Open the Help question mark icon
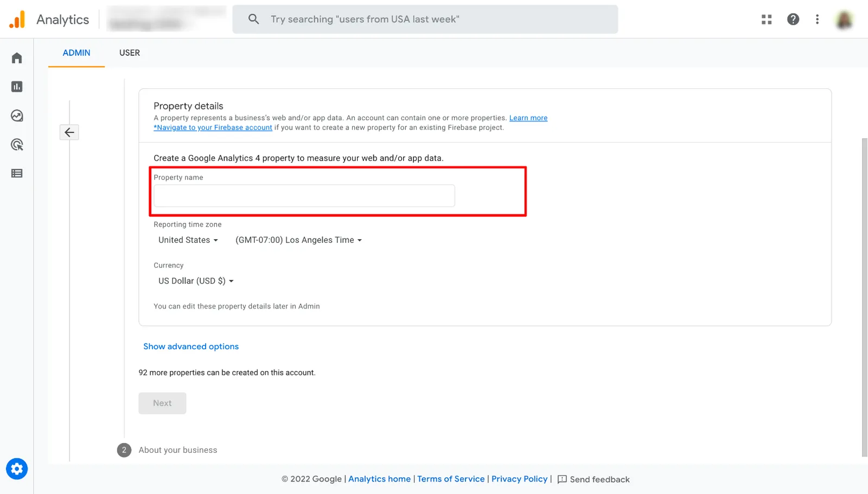The image size is (868, 494). [793, 20]
